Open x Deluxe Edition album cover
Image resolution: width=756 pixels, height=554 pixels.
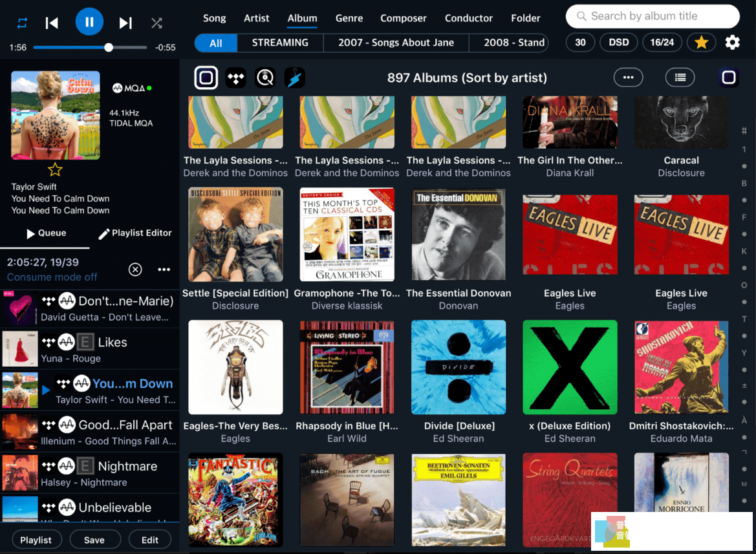point(570,367)
